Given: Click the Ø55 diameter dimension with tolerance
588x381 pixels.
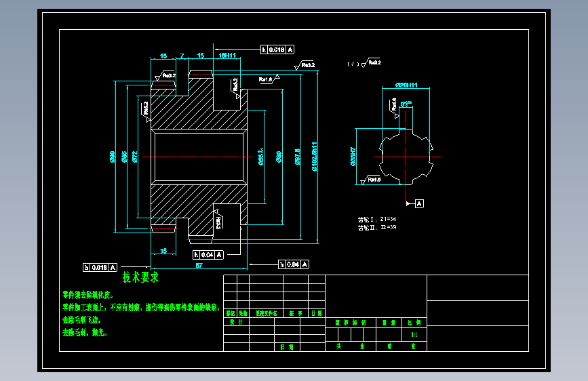Looking at the screenshot, I should (x=261, y=157).
